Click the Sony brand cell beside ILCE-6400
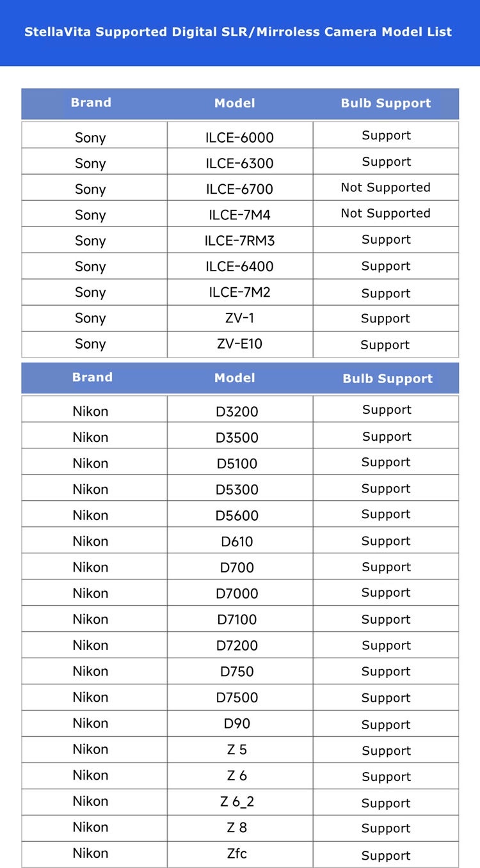480x868 pixels. click(90, 267)
